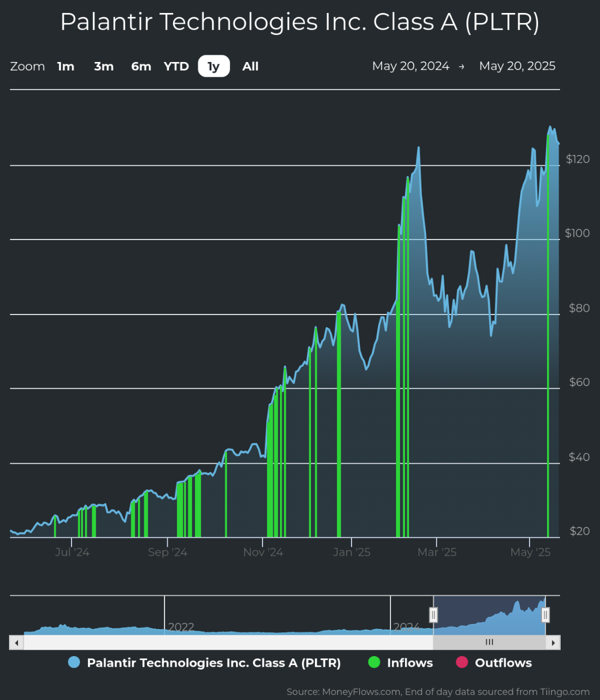The height and width of the screenshot is (700, 600).
Task: Toggle the Inflows legend series
Action: (401, 663)
